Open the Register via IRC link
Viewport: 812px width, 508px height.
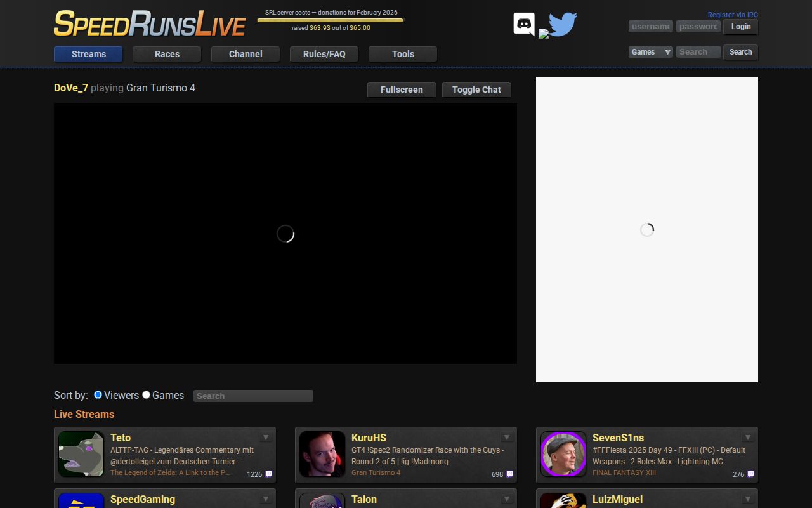coord(733,14)
